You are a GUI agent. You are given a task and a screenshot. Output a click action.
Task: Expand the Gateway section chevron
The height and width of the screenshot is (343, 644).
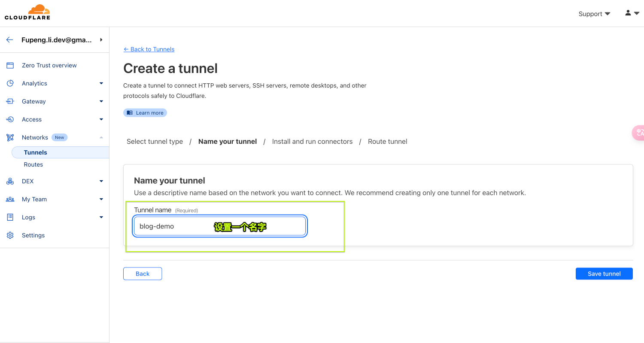pyautogui.click(x=101, y=101)
